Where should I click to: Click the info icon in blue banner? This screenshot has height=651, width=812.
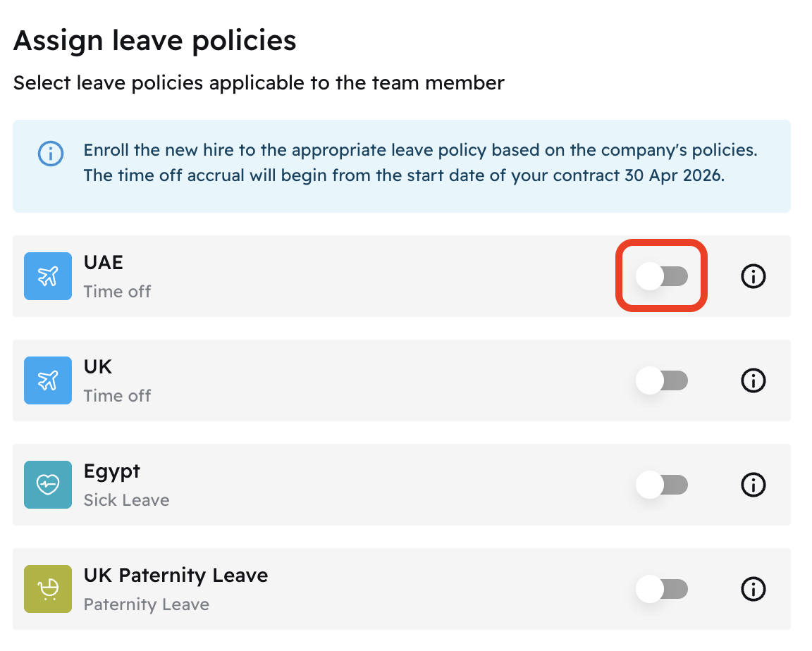click(51, 153)
